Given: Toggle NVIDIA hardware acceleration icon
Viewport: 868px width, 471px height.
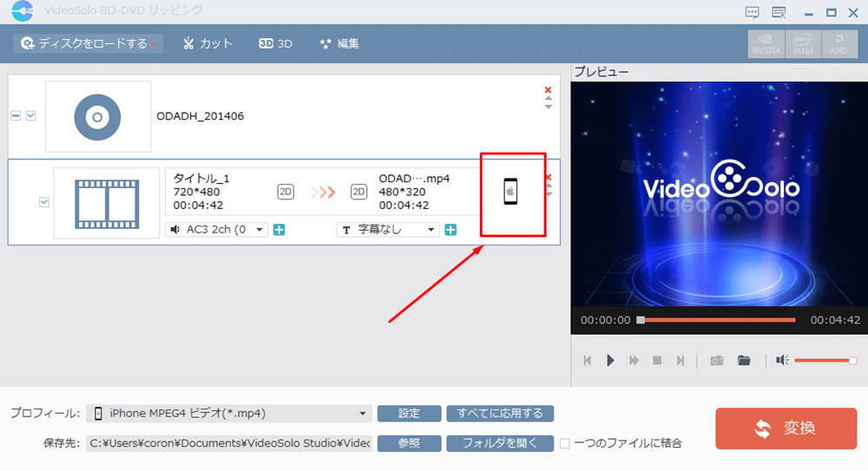Looking at the screenshot, I should (766, 43).
